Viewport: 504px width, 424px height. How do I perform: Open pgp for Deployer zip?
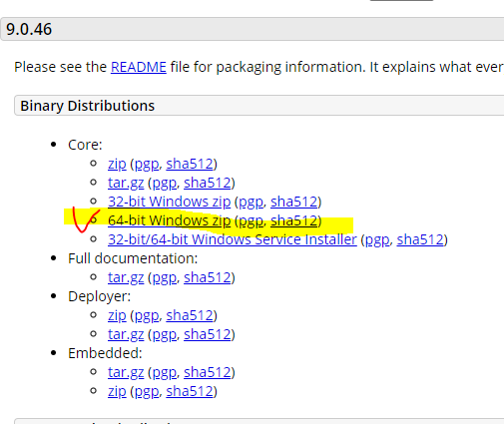pos(147,316)
